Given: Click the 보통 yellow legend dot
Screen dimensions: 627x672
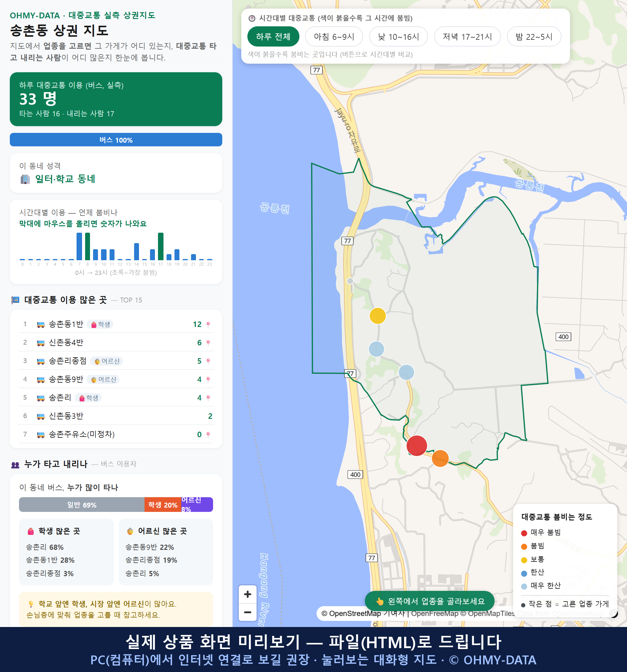Looking at the screenshot, I should (x=524, y=560).
